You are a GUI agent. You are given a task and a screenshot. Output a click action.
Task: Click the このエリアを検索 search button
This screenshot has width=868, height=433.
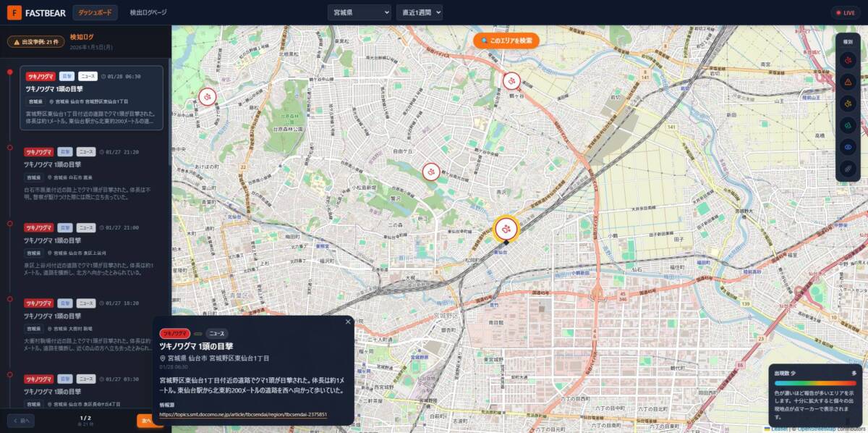pos(505,41)
